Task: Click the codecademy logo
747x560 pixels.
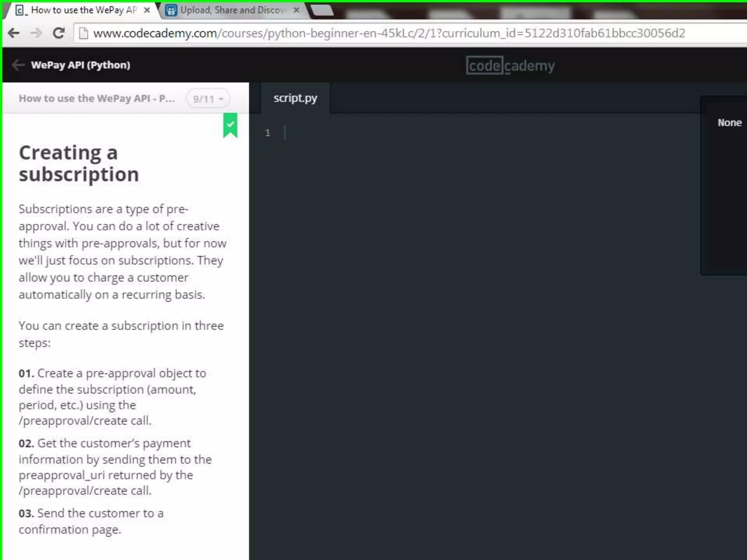Action: 510,66
